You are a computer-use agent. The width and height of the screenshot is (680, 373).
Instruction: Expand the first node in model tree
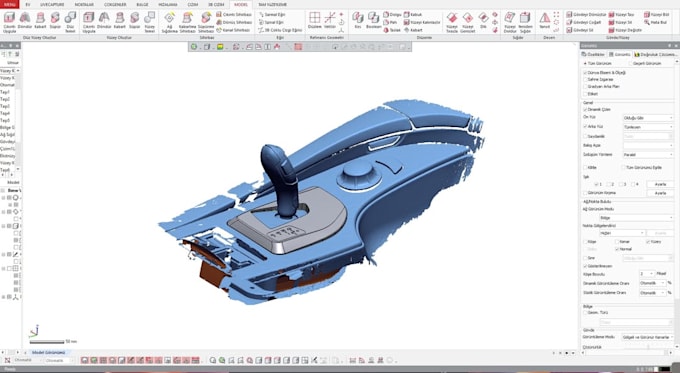(x=3, y=198)
